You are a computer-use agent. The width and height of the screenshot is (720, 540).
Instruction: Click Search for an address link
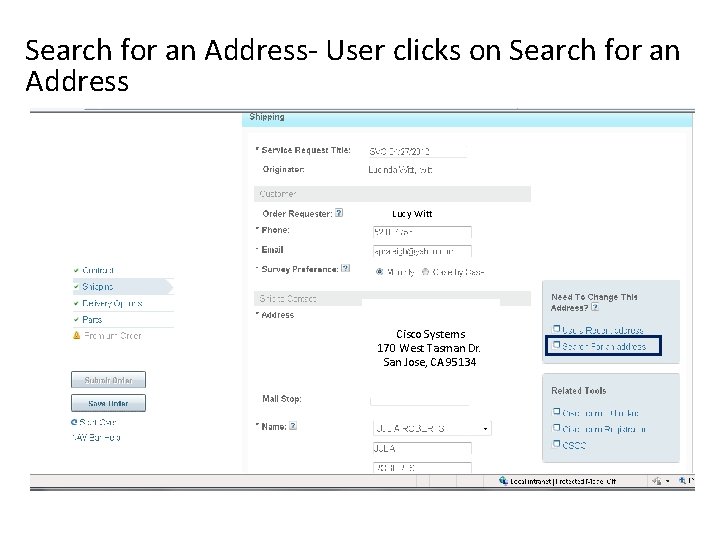[x=604, y=346]
